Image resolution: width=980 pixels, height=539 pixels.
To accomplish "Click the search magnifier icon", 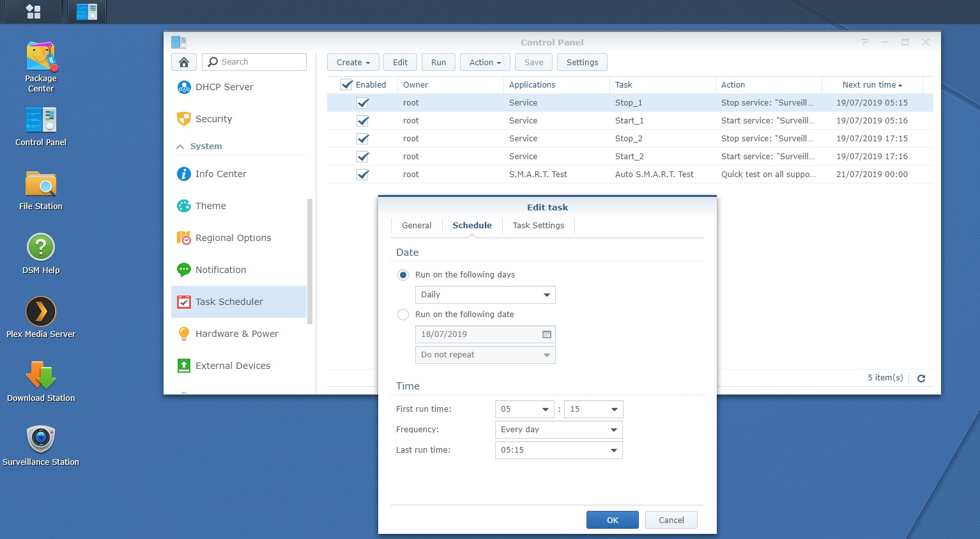I will 213,62.
